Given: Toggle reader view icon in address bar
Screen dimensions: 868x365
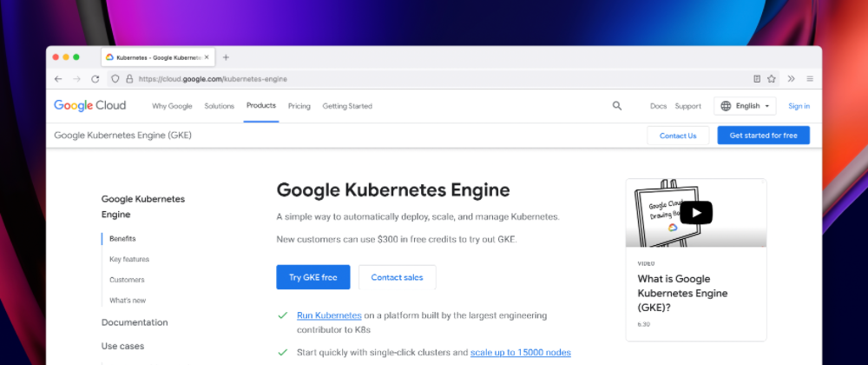Looking at the screenshot, I should click(757, 79).
